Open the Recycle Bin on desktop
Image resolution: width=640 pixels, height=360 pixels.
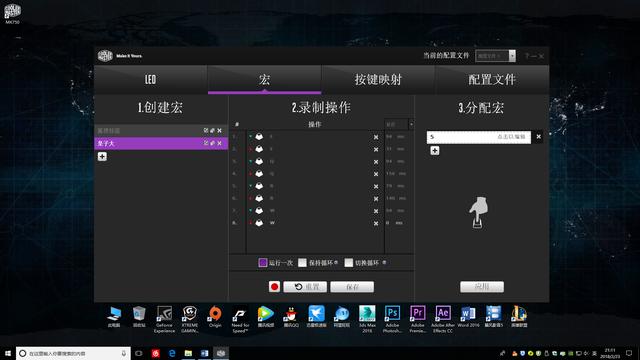[139, 317]
